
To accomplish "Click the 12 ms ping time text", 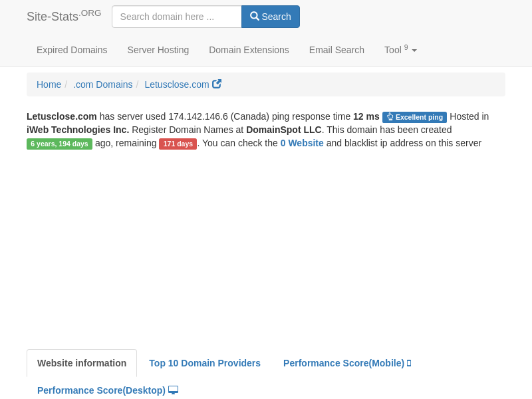I will click(366, 116).
